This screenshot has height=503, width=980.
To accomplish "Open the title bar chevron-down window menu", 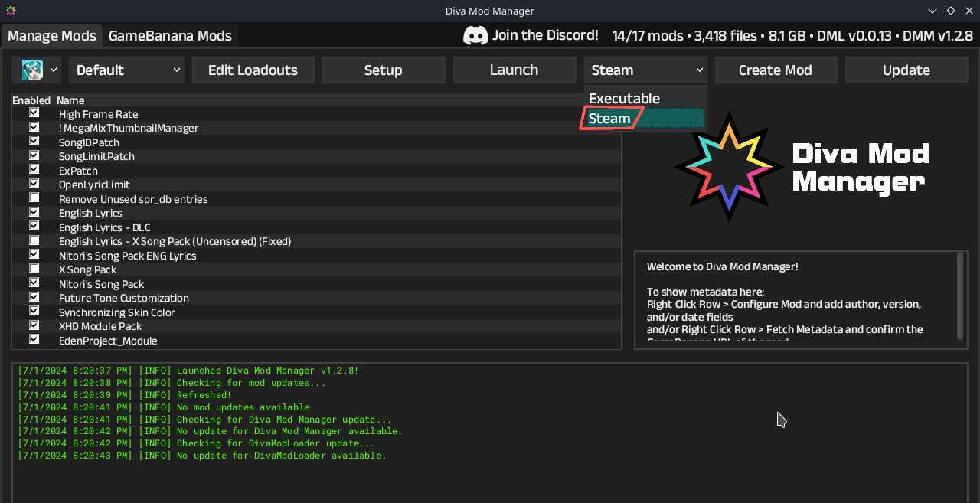I will click(x=933, y=11).
